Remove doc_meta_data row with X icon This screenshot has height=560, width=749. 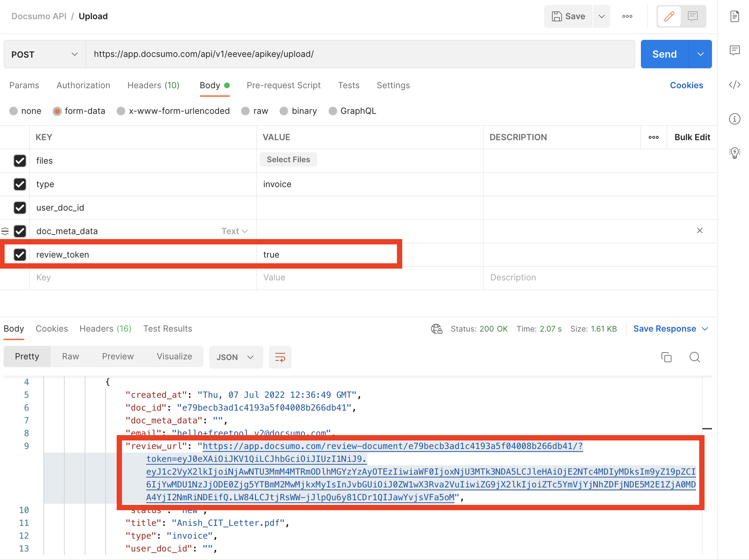tap(700, 231)
